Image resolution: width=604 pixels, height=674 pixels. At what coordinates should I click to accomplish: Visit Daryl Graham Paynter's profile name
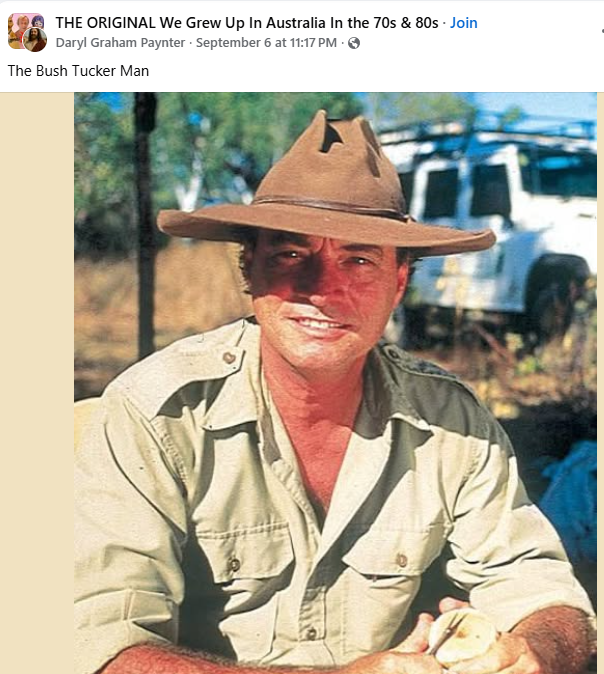click(120, 43)
